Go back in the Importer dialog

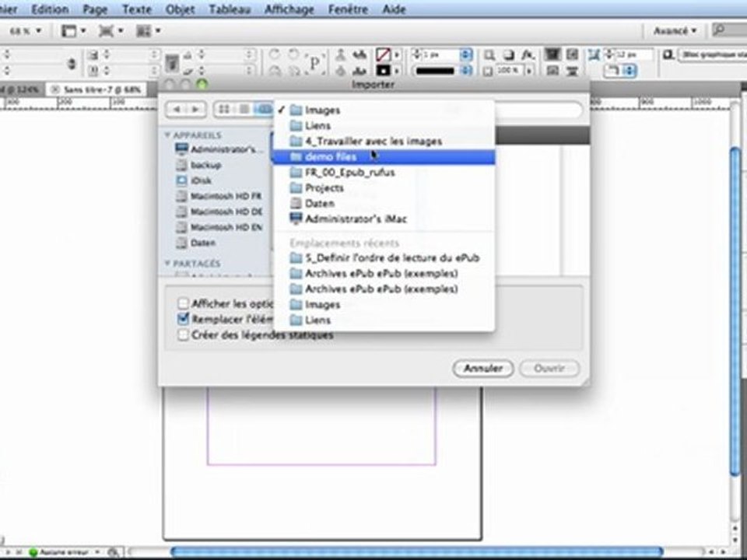(177, 110)
